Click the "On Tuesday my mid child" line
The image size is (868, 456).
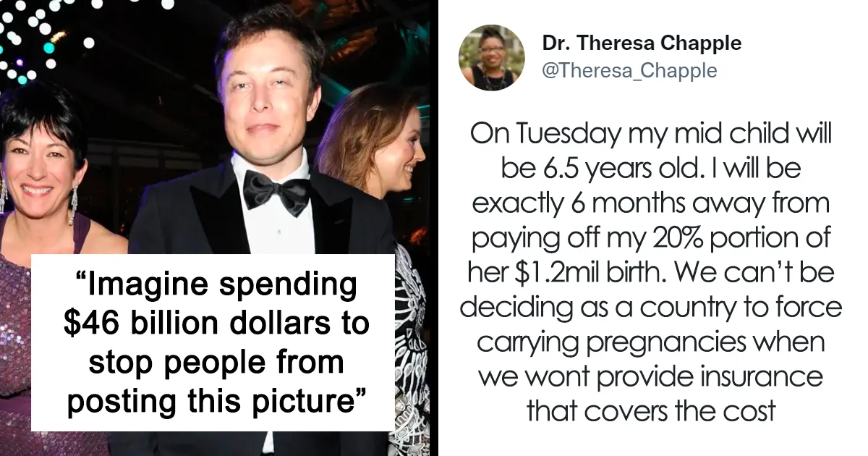pyautogui.click(x=650, y=134)
